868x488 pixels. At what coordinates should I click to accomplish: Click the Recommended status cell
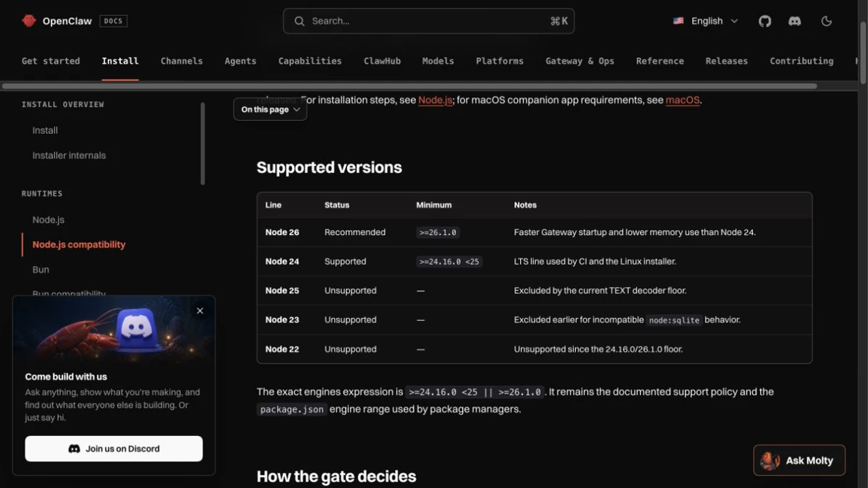(355, 232)
